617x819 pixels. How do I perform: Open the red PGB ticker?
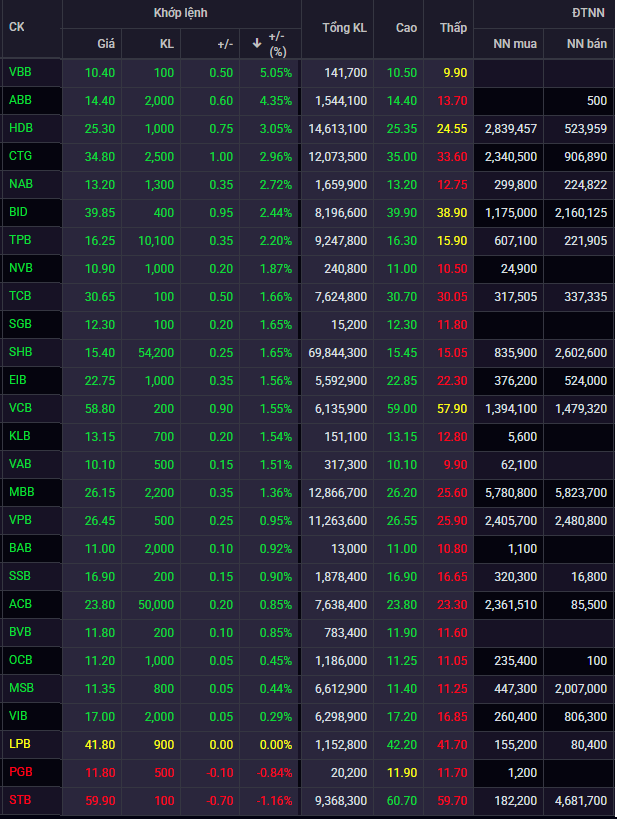pyautogui.click(x=20, y=773)
